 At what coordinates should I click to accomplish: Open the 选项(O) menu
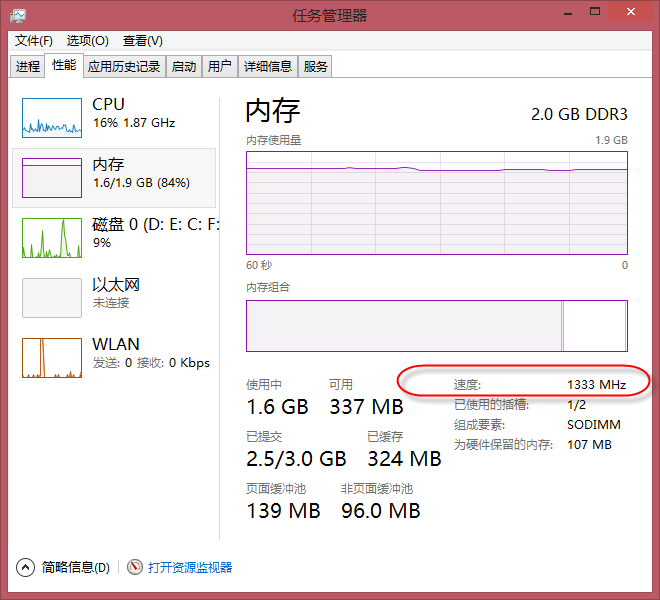[88, 41]
